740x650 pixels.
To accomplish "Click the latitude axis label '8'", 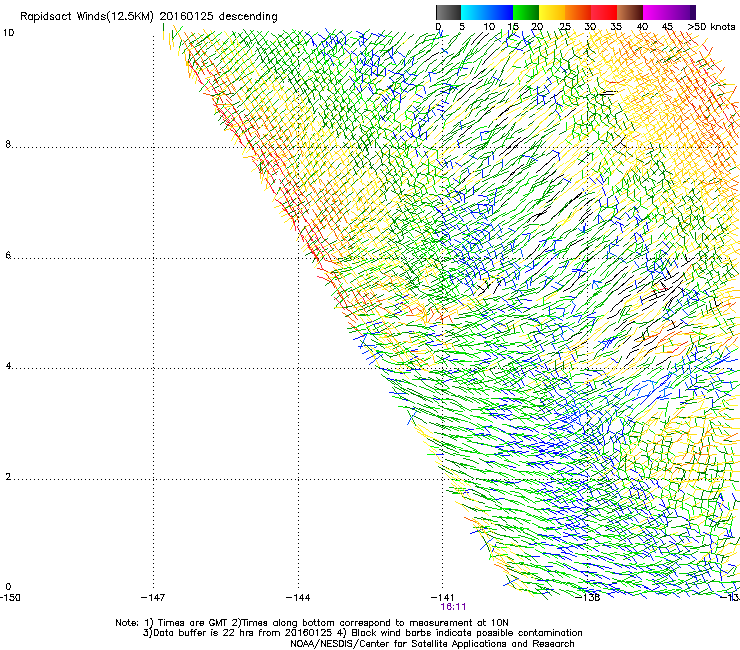I will click(8, 144).
